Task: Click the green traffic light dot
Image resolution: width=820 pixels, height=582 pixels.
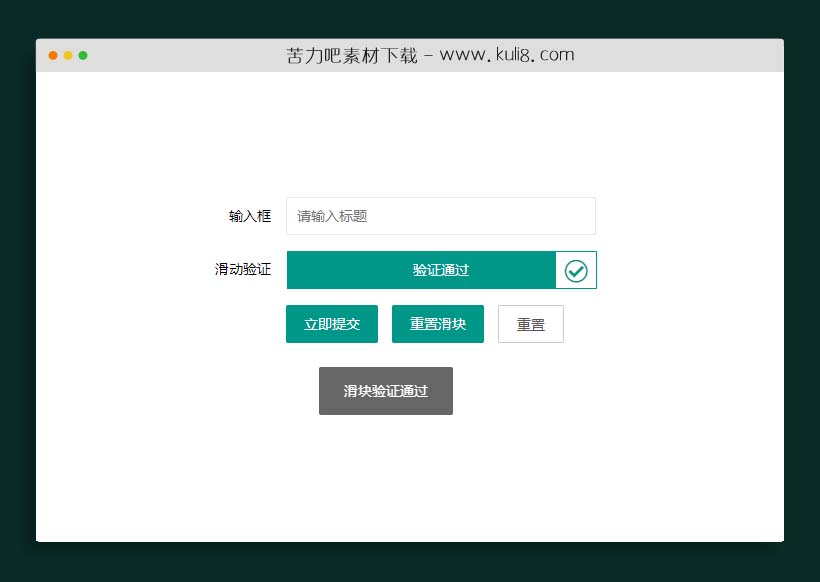Action: point(82,56)
